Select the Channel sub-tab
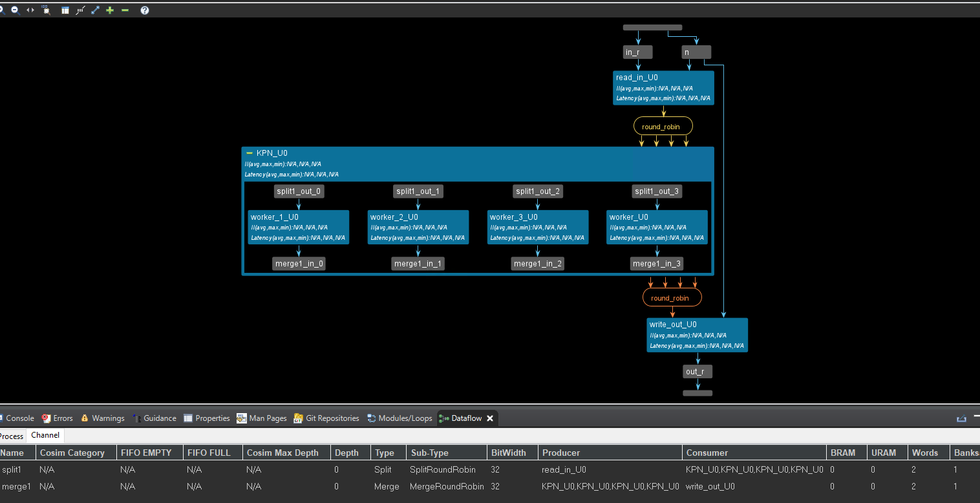Screen dimensions: 980x503 [45, 435]
